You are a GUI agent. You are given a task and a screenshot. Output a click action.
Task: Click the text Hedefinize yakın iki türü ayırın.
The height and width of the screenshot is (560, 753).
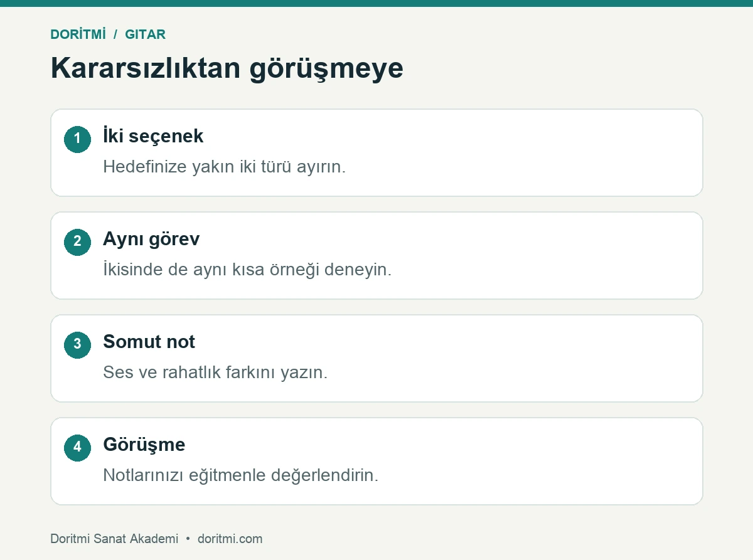coord(224,167)
